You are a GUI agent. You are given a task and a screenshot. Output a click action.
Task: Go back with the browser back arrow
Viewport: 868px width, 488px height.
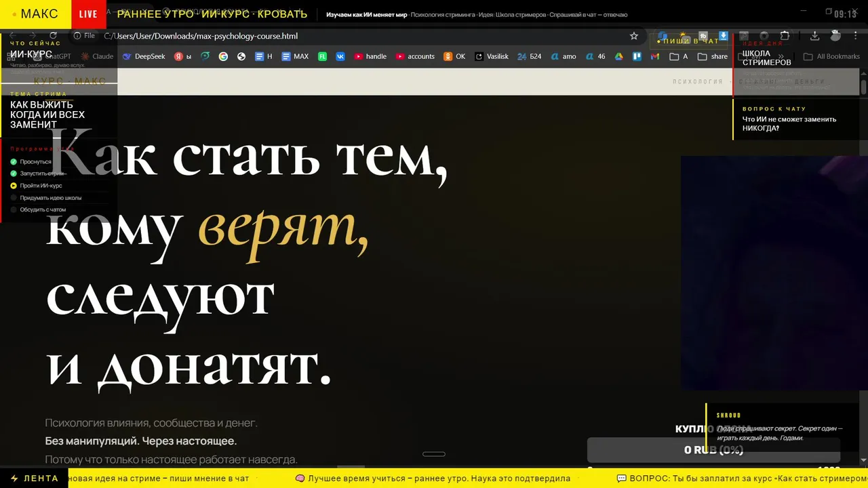click(x=14, y=36)
